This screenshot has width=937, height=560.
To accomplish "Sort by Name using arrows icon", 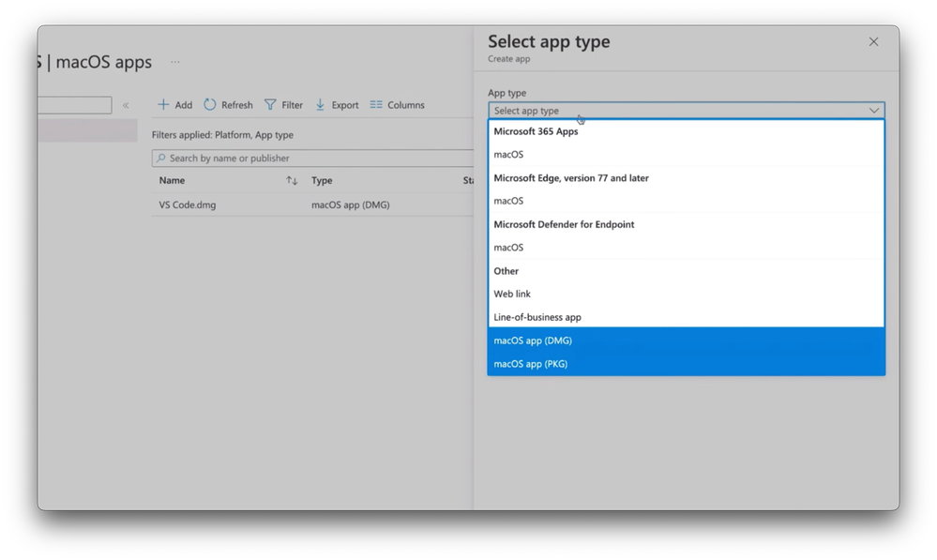I will [292, 180].
